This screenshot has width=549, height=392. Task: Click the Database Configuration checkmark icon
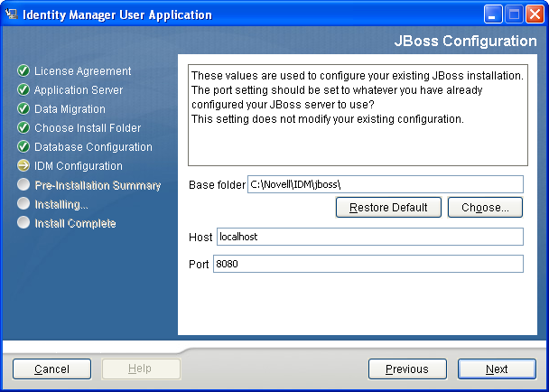[23, 146]
